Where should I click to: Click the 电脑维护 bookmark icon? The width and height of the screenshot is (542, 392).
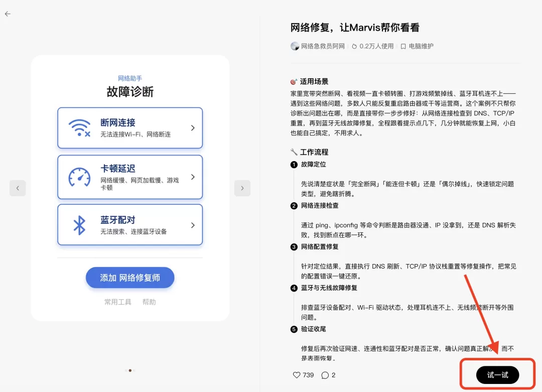(403, 46)
